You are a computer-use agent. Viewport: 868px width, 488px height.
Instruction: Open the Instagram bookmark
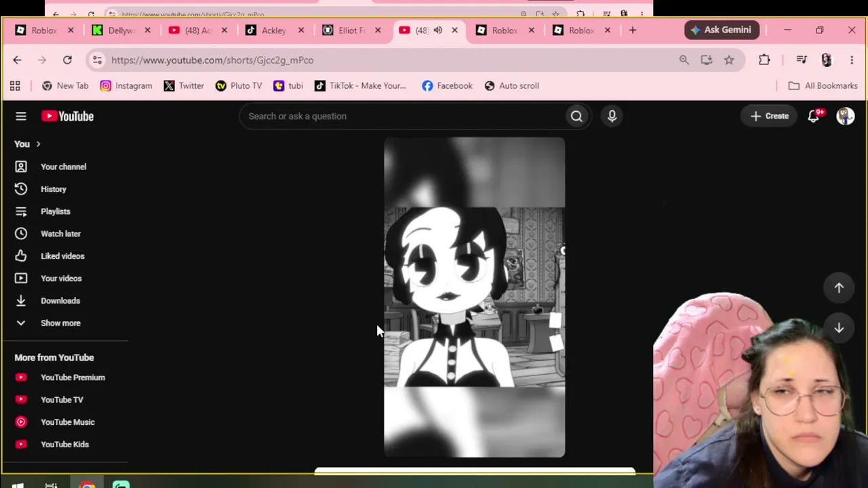126,86
